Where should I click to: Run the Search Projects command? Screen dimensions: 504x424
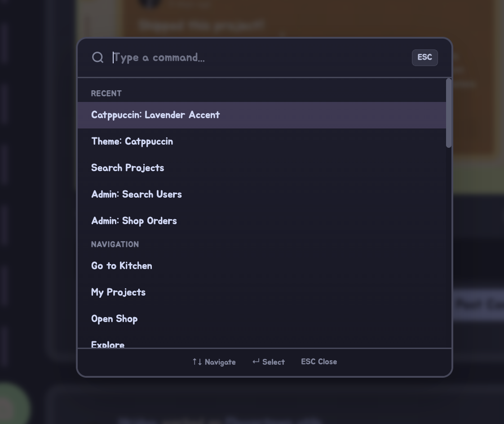click(x=128, y=168)
